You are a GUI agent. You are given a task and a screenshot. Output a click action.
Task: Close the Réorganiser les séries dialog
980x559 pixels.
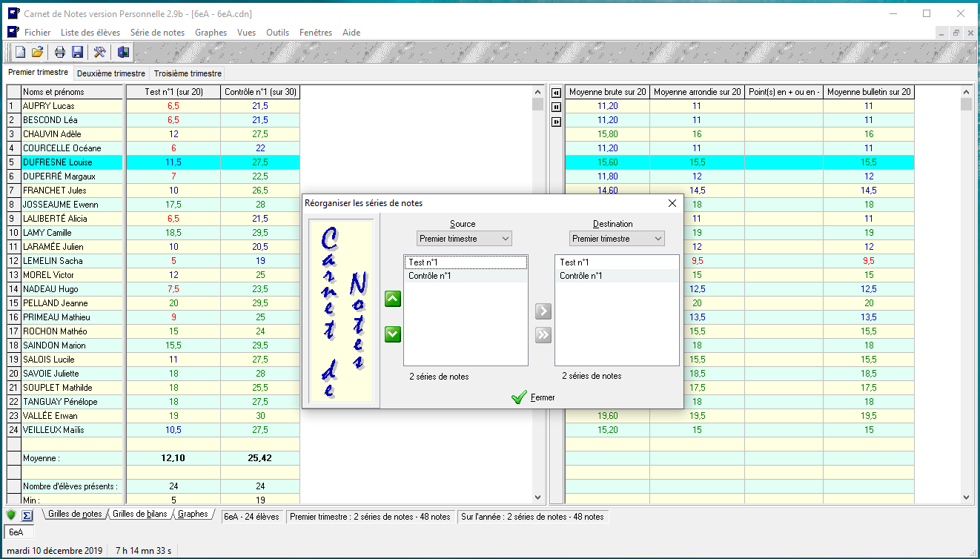[672, 203]
